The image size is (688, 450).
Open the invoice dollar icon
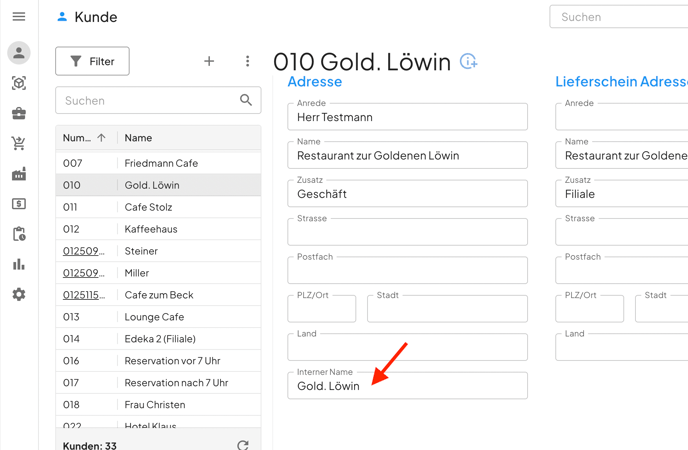click(18, 204)
